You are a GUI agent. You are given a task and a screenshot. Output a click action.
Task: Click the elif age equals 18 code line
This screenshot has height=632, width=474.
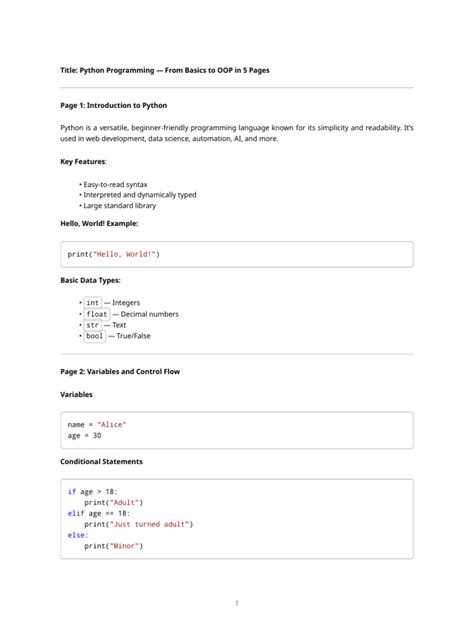pyautogui.click(x=99, y=514)
